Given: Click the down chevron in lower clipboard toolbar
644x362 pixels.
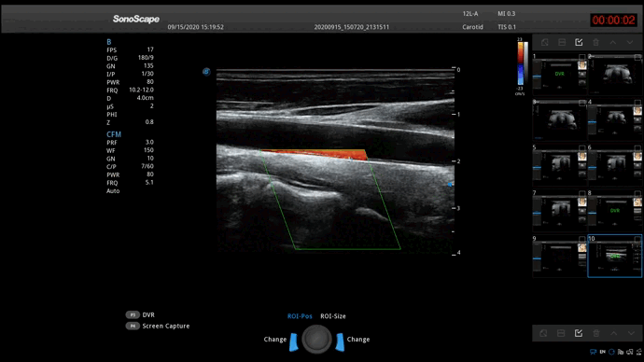Looking at the screenshot, I should [631, 333].
